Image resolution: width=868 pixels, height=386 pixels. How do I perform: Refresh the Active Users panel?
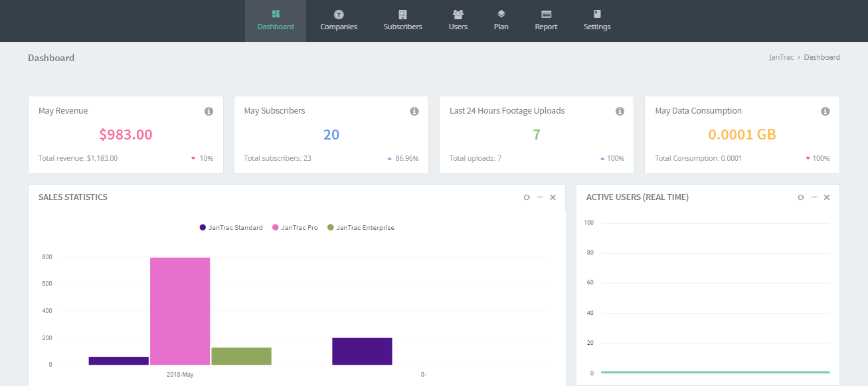tap(801, 197)
